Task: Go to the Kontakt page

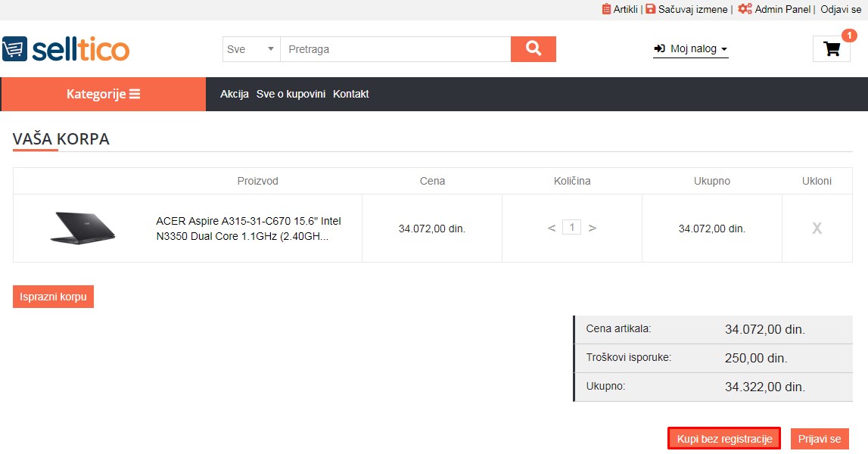Action: pos(351,94)
